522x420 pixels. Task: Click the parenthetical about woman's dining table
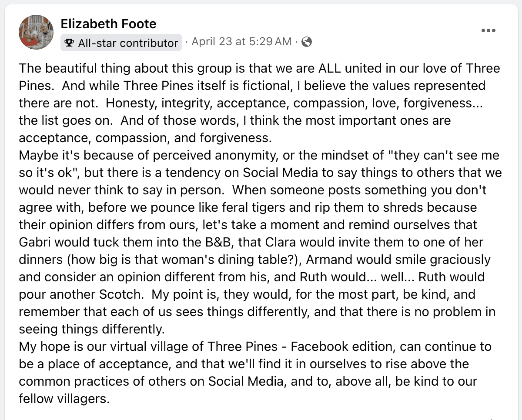pos(161,260)
